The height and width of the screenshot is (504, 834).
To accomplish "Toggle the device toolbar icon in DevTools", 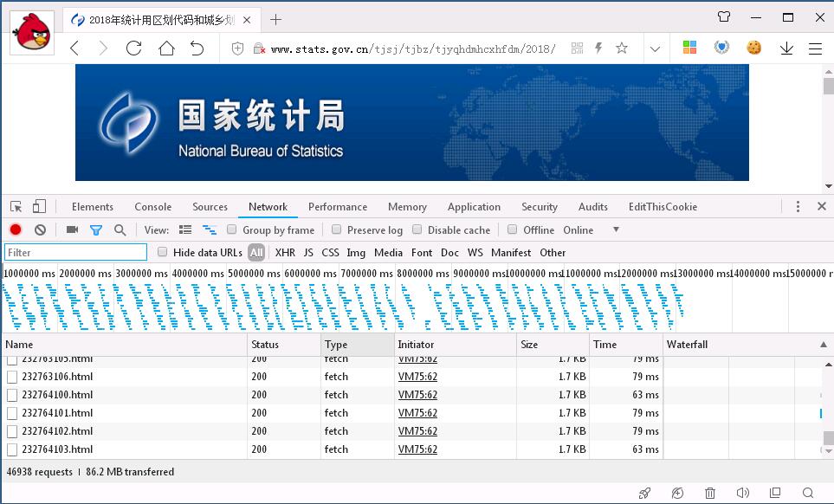I will pos(39,206).
